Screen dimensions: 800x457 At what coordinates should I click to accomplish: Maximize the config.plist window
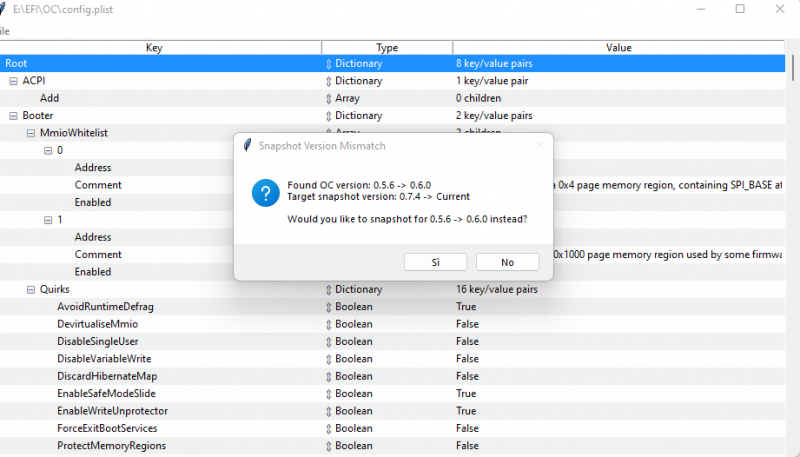[740, 9]
